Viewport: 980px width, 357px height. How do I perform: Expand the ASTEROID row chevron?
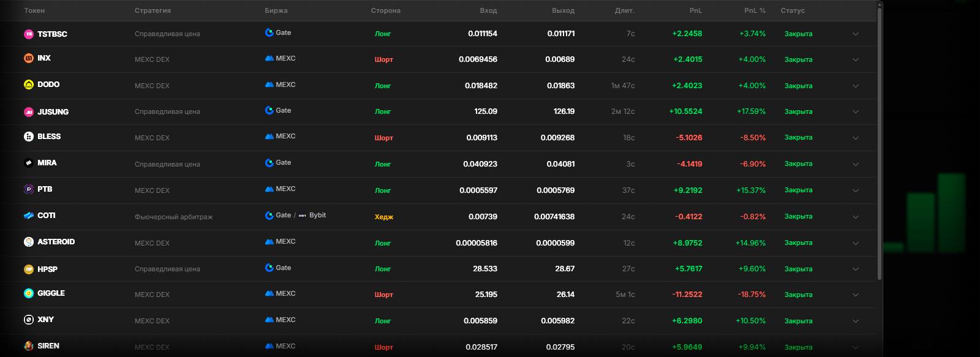[x=856, y=243]
